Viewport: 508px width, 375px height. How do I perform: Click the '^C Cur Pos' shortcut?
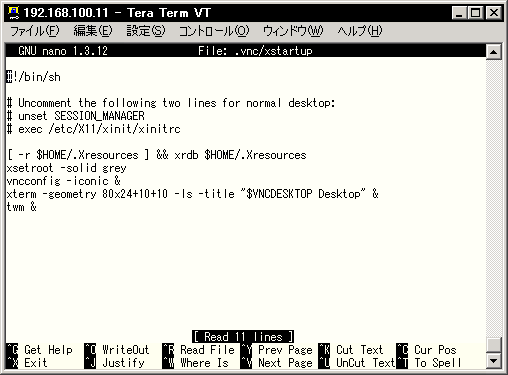pos(426,350)
